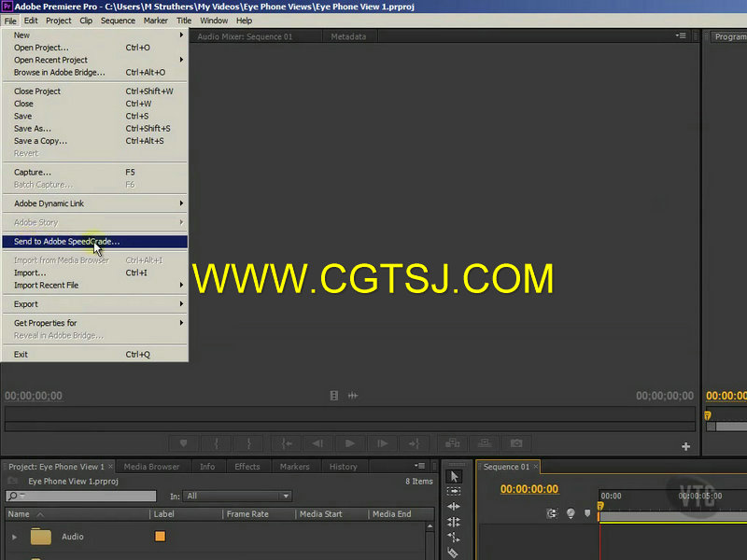This screenshot has width=747, height=560.
Task: Expand the Export submenu
Action: click(95, 304)
